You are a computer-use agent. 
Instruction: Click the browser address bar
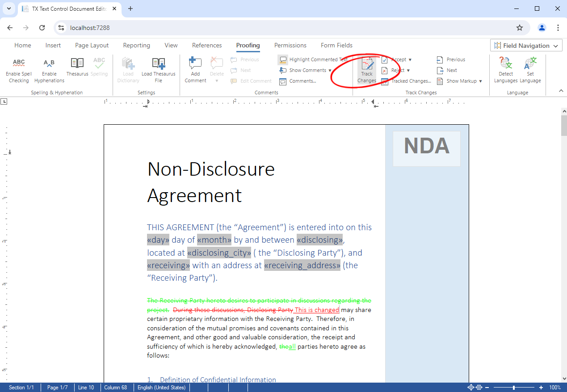click(x=292, y=28)
